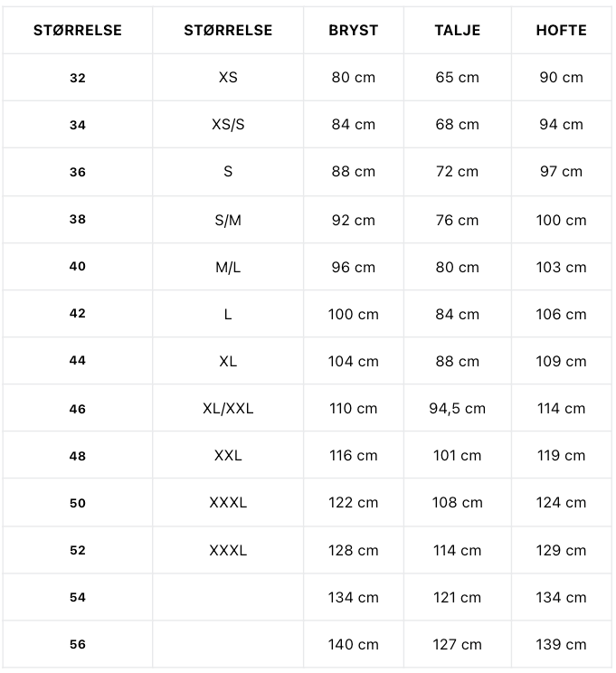Select the 127 cm waist cell
616x673 pixels.
(x=457, y=645)
